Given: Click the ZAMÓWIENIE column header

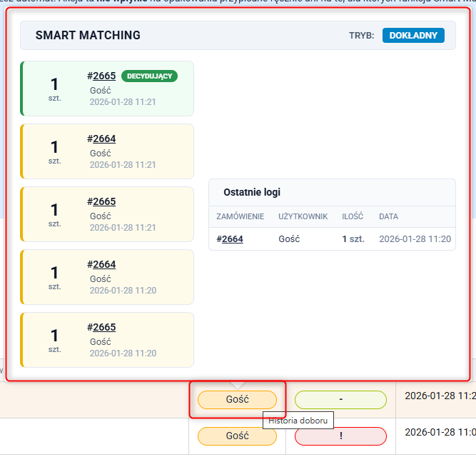Looking at the screenshot, I should tap(240, 216).
